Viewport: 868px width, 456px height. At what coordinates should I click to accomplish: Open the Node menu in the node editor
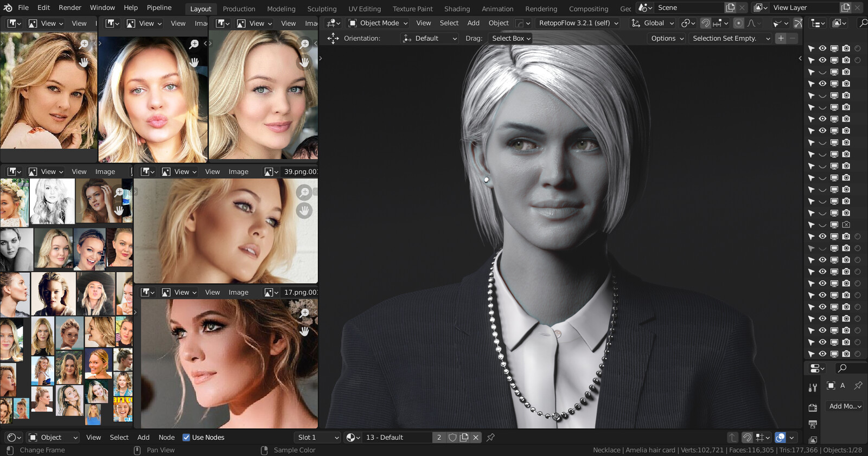[167, 438]
